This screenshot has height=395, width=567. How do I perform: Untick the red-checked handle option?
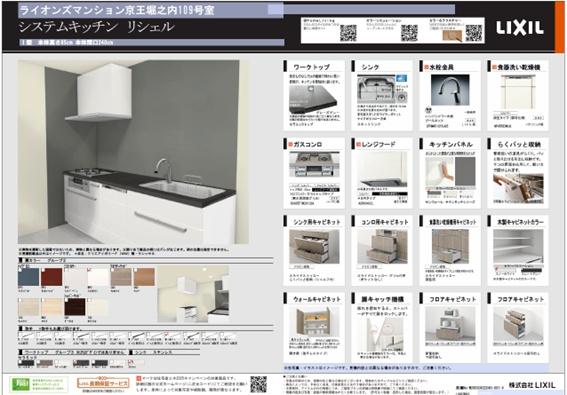pos(167,335)
